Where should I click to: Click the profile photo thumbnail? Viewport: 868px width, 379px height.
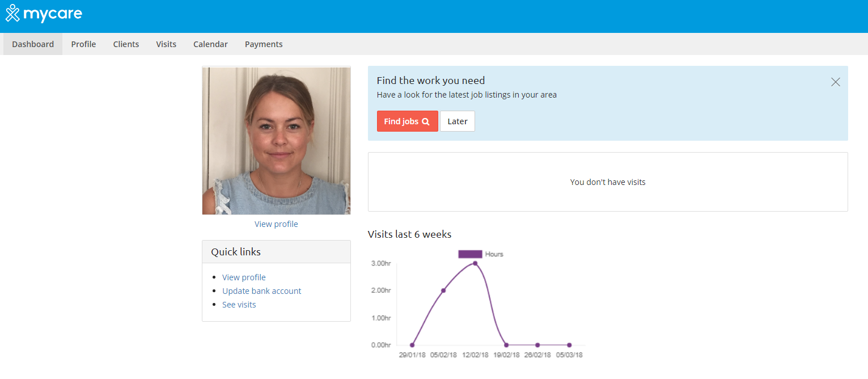click(x=276, y=141)
